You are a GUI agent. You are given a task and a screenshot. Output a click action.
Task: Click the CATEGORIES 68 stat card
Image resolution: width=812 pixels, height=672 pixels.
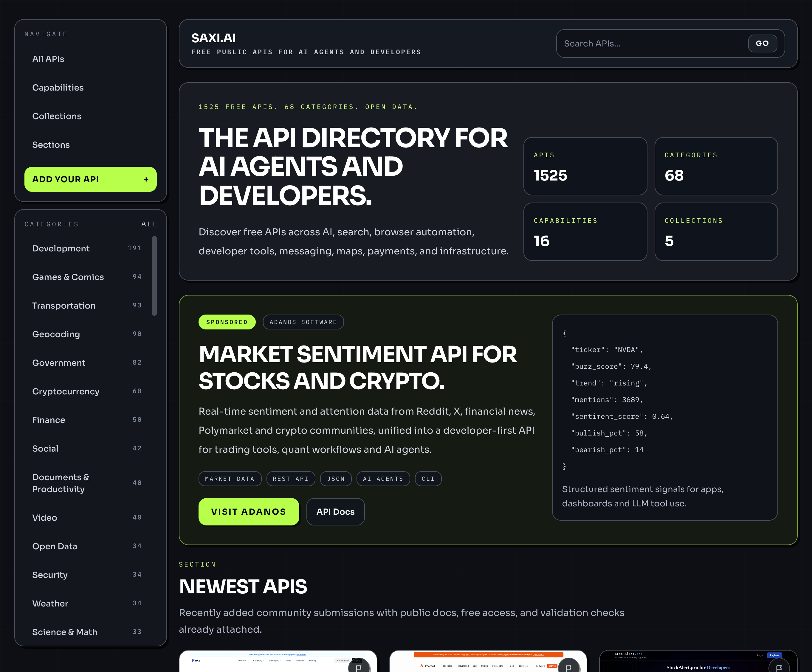[716, 166]
